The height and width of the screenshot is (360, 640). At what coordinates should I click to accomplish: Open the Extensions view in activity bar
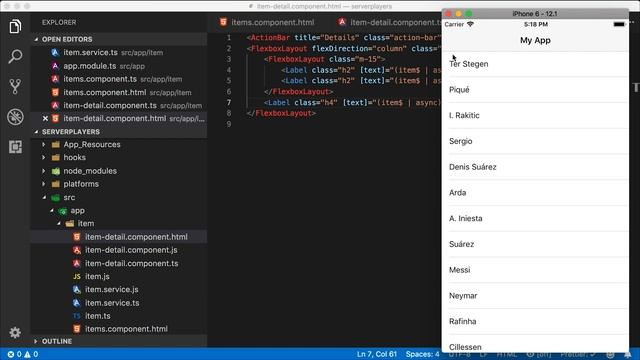15,147
